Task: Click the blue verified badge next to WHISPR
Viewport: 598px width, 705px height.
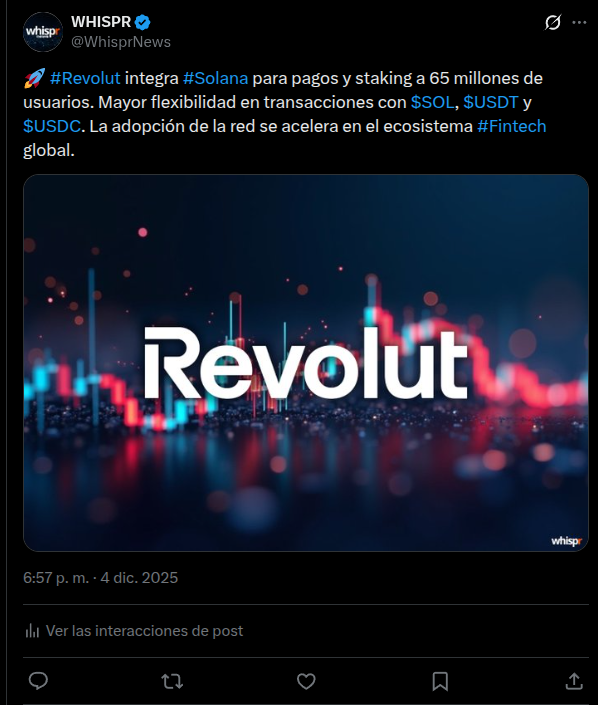Action: click(x=143, y=22)
